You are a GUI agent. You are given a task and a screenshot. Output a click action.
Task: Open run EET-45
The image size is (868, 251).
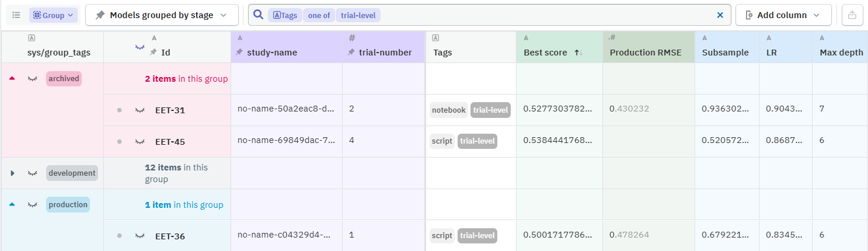coord(170,141)
